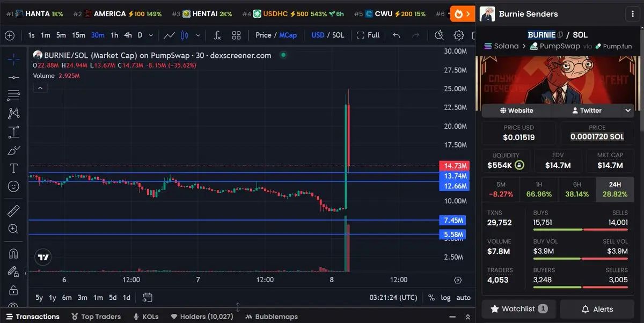Expand the chart style dropdown arrow
644x323 pixels.
[198, 35]
